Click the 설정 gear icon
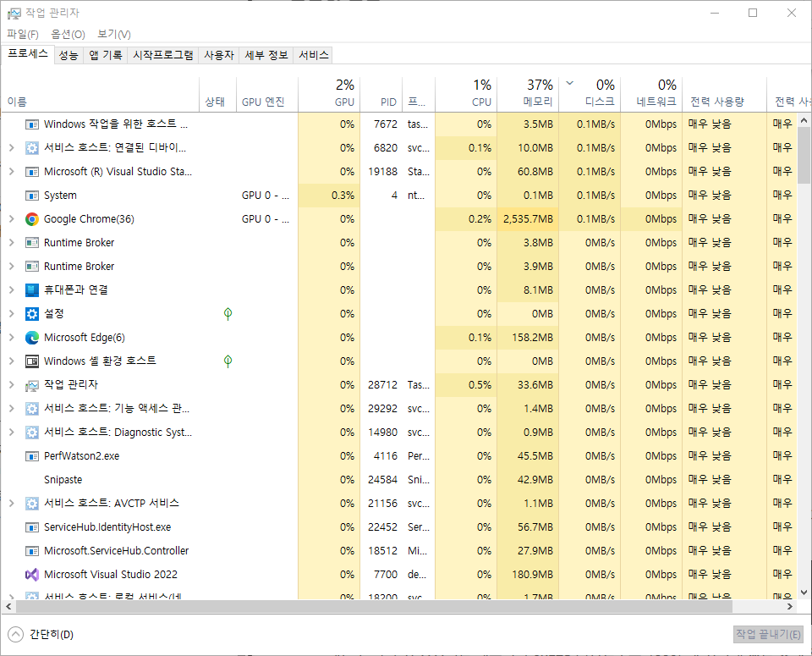Screen dimensions: 812x656 pos(32,314)
